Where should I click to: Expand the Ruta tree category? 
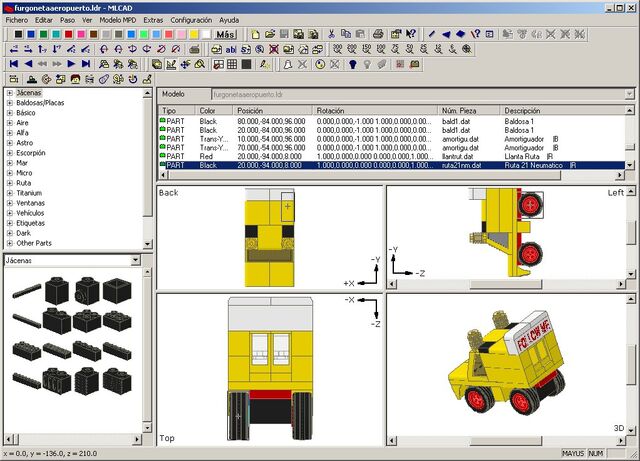coord(10,183)
